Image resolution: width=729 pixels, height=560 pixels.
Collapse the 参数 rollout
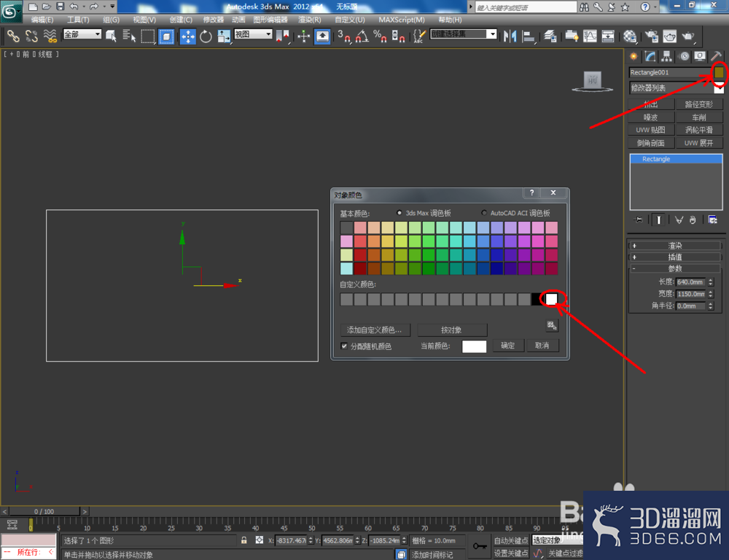pyautogui.click(x=674, y=268)
